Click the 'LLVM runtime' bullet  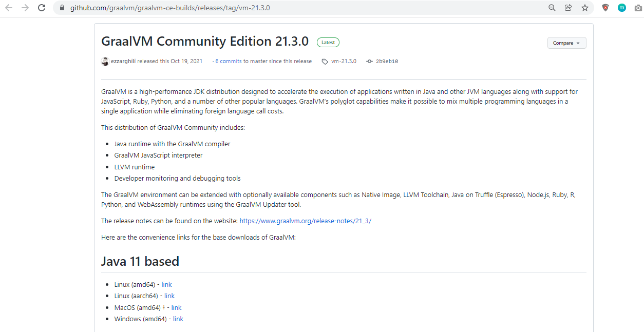[x=135, y=167]
